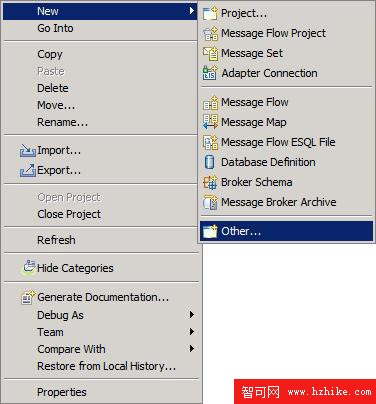Click the Message Flow ESQL File icon
This screenshot has height=404, width=376.
(210, 142)
